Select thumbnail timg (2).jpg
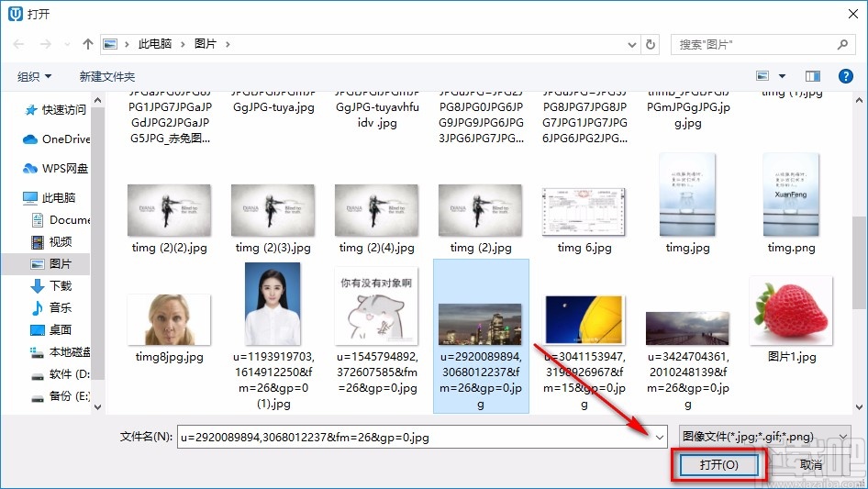This screenshot has height=489, width=868. [480, 211]
